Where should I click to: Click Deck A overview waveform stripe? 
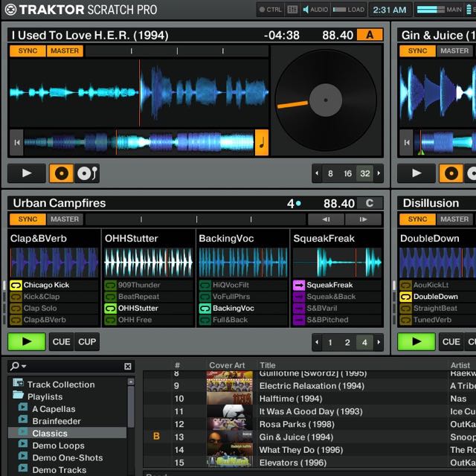[139, 142]
